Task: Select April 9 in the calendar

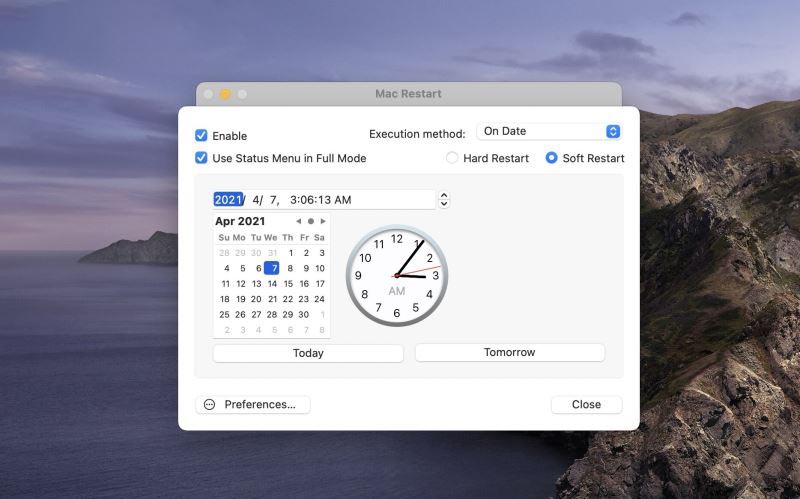Action: click(x=306, y=268)
